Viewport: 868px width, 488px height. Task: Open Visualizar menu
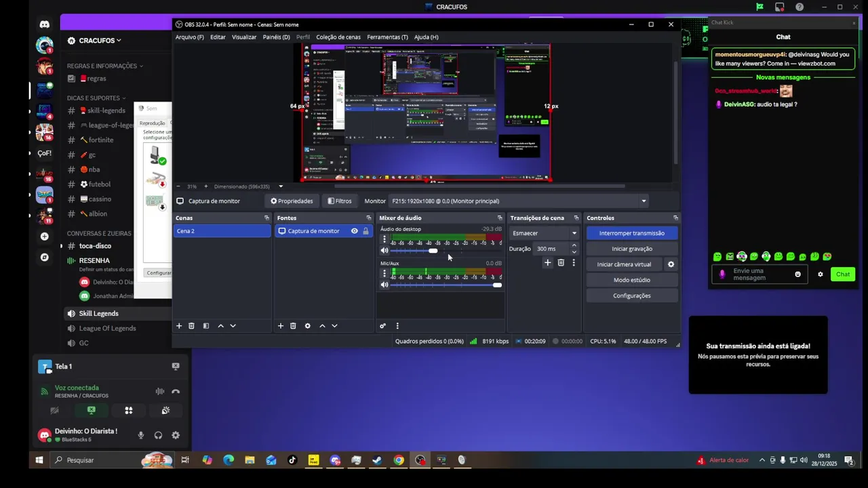(244, 37)
